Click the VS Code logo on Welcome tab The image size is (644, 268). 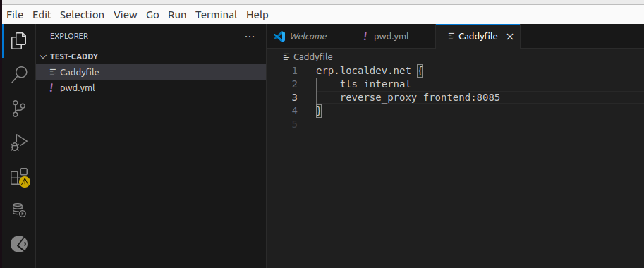[x=279, y=37]
